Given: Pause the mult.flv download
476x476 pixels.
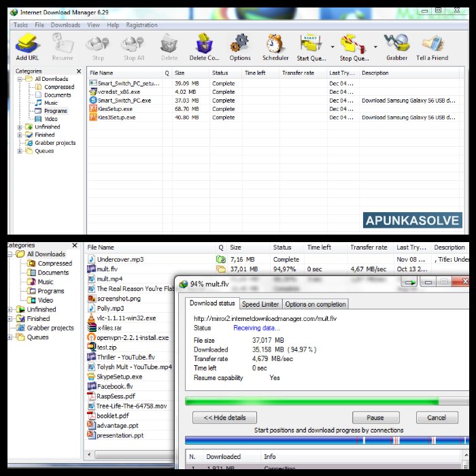Looking at the screenshot, I should 375,418.
